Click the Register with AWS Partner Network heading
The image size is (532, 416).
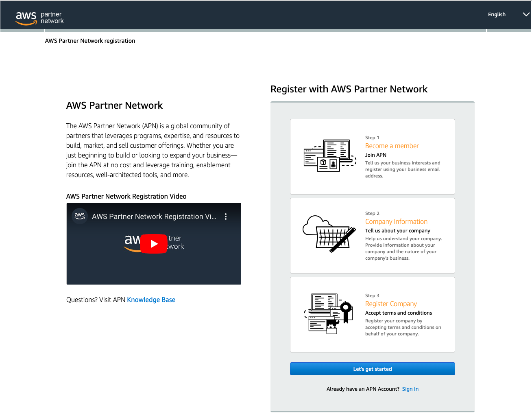point(349,89)
